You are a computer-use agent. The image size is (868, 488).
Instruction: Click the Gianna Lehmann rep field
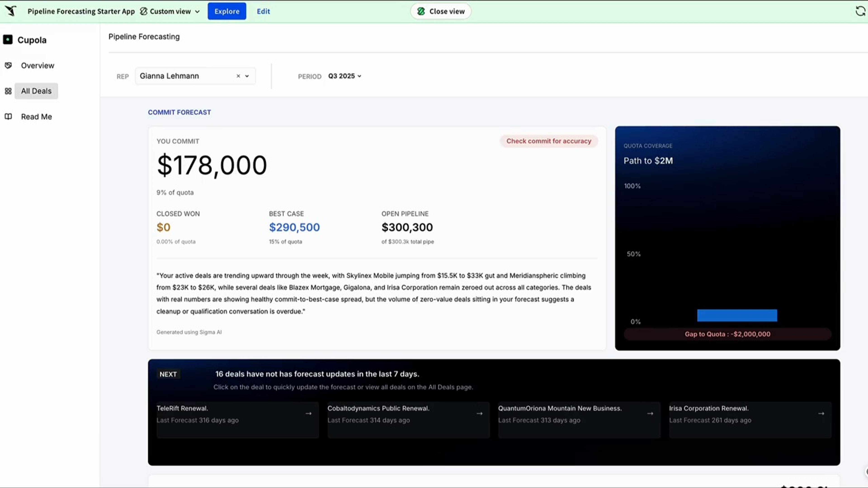coord(195,76)
